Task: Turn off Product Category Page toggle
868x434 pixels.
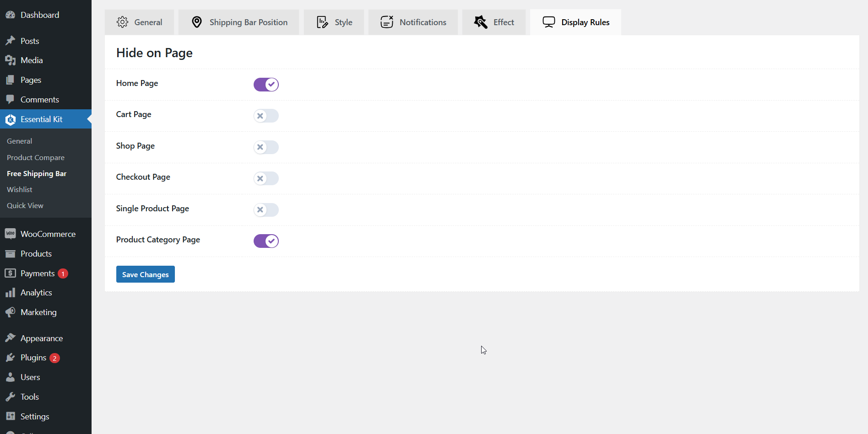Action: click(x=266, y=241)
